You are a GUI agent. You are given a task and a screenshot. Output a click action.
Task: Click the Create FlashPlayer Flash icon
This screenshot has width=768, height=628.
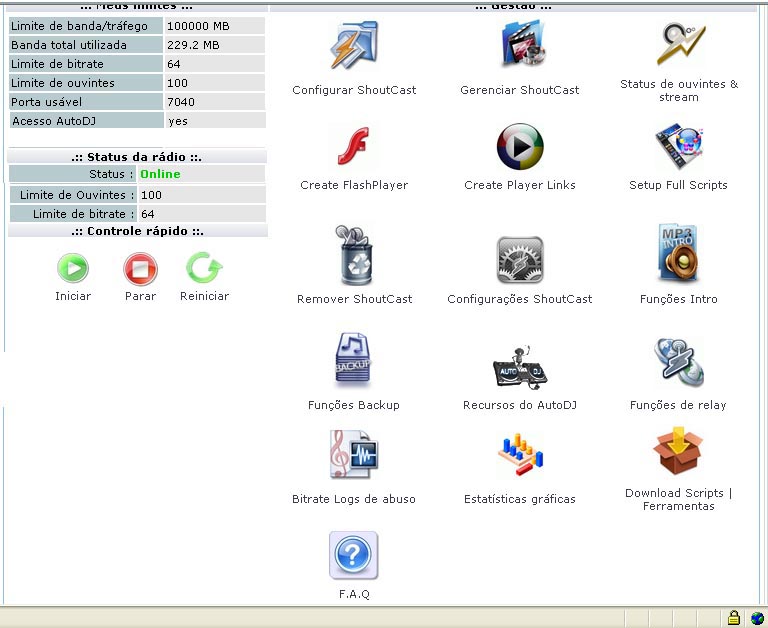354,145
